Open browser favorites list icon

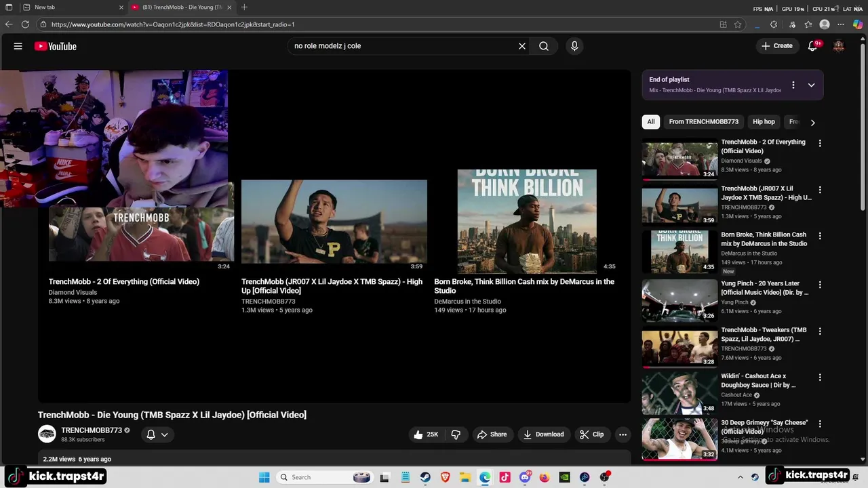coord(808,24)
